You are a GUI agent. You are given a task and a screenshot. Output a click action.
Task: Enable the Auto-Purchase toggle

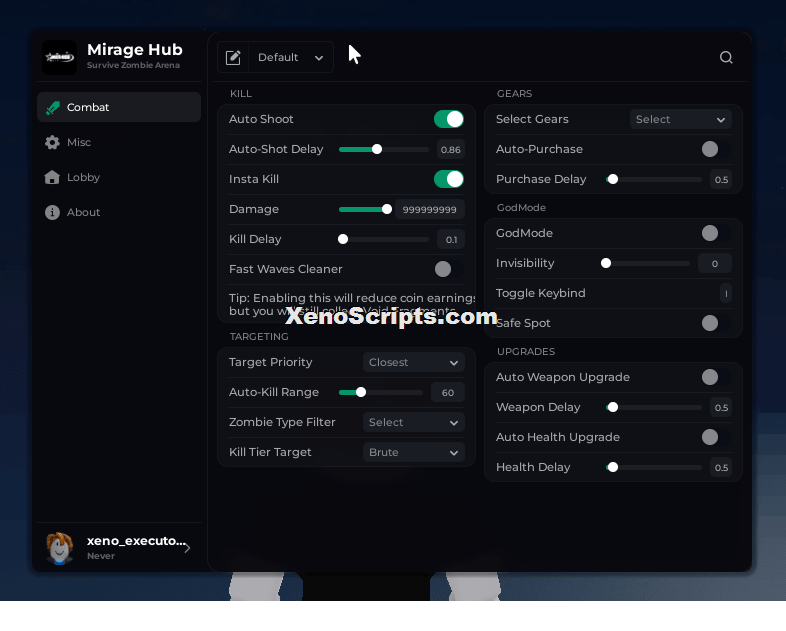pos(716,149)
